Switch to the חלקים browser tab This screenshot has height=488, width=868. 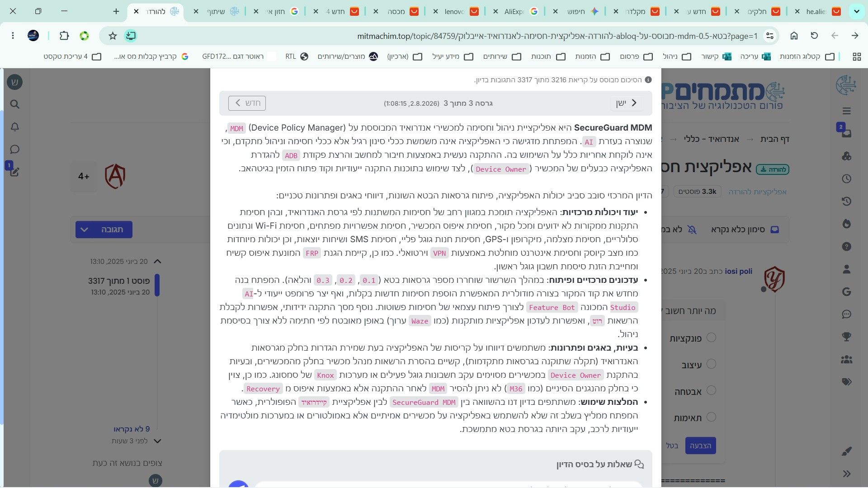(x=756, y=11)
